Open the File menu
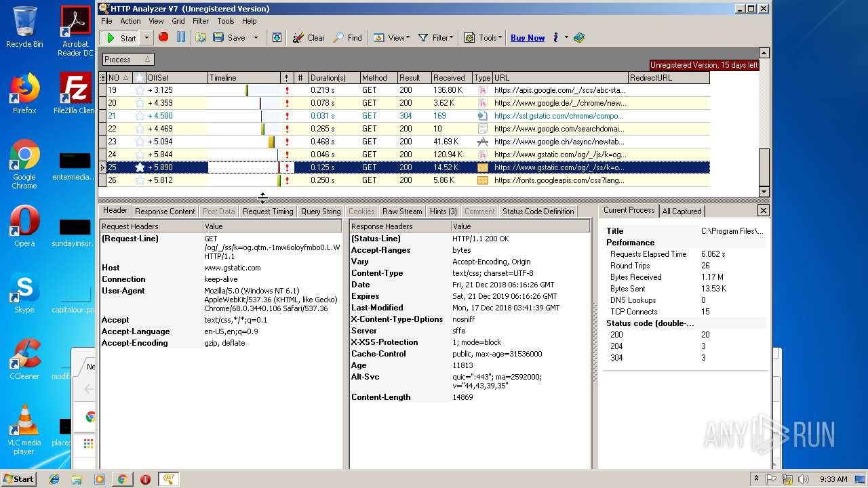The width and height of the screenshot is (868, 488). [106, 21]
